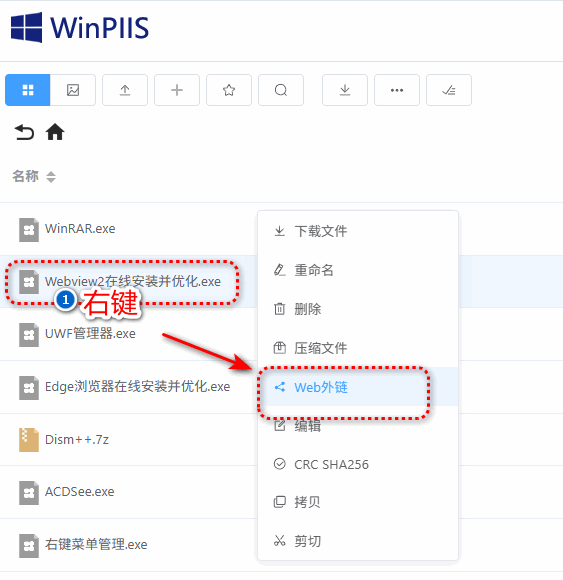This screenshot has width=563, height=580.
Task: Select the Dism++.7z archive icon
Action: [x=29, y=440]
